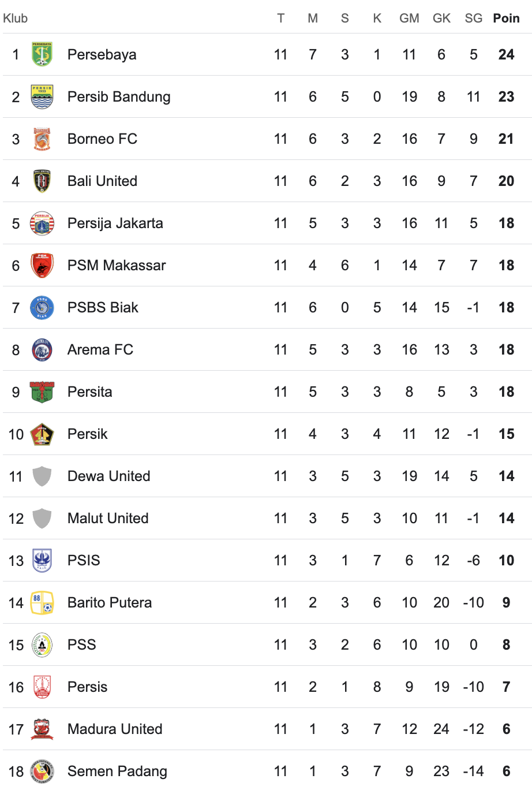This screenshot has height=790, width=532.
Task: Click the Madura United team name
Action: pyautogui.click(x=115, y=729)
